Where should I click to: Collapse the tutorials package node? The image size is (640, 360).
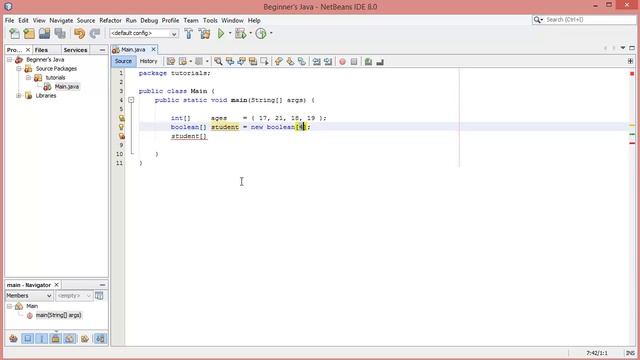[28, 78]
